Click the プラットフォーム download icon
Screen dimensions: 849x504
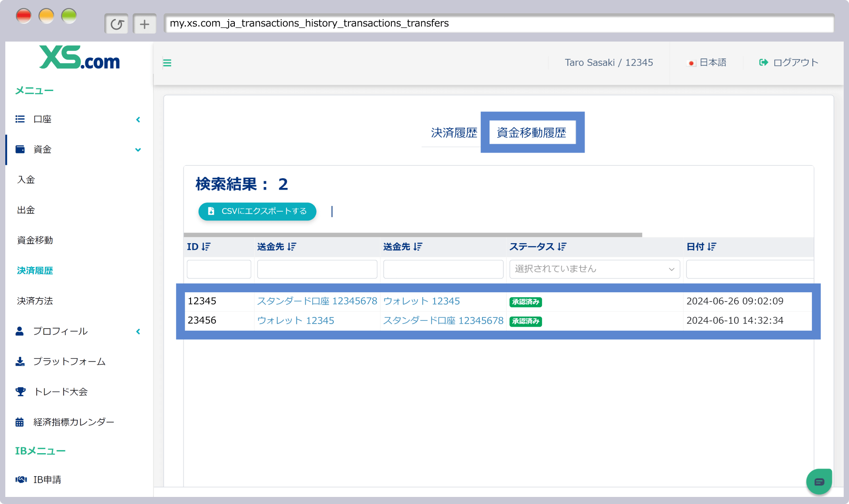tap(20, 362)
